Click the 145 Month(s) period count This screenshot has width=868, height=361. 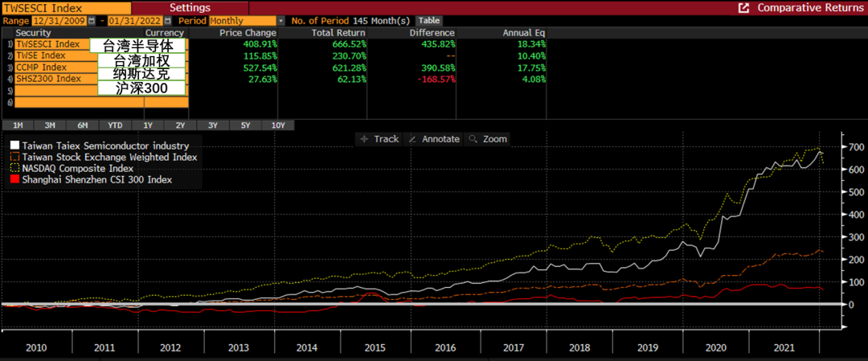pyautogui.click(x=382, y=21)
